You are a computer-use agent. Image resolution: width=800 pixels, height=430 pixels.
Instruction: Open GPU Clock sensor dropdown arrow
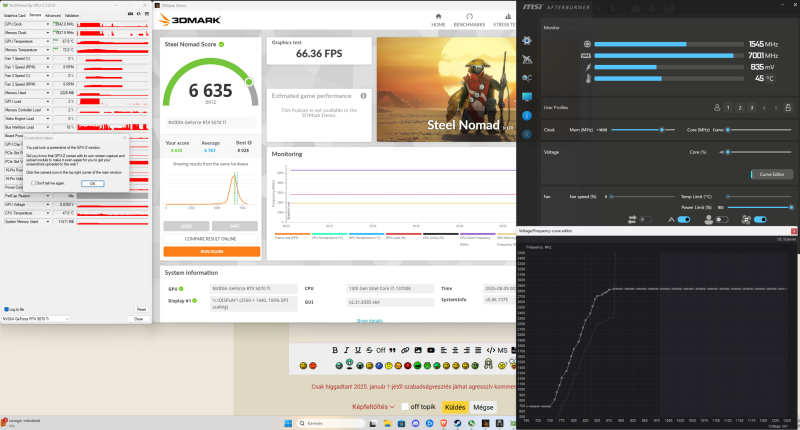point(48,24)
